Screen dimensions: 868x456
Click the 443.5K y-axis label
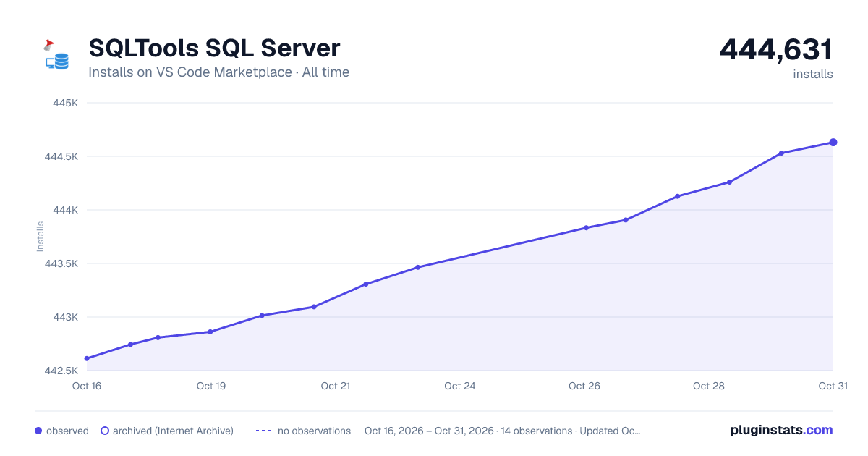(x=61, y=263)
